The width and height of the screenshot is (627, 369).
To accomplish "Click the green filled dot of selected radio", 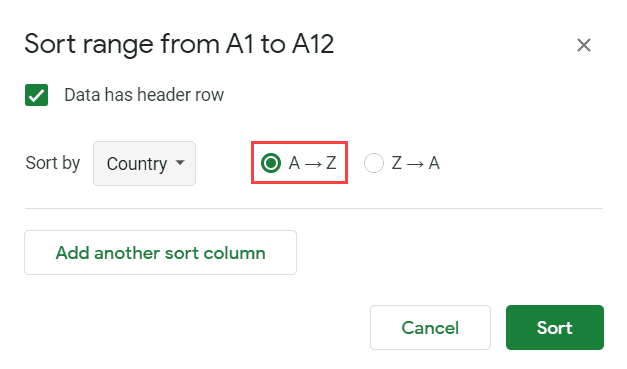I will tap(271, 163).
